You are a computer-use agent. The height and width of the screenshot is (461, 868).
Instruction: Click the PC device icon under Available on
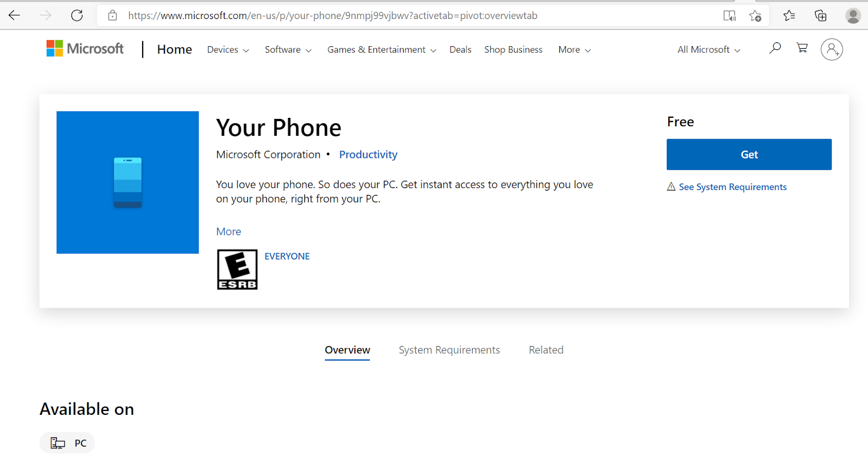[58, 443]
